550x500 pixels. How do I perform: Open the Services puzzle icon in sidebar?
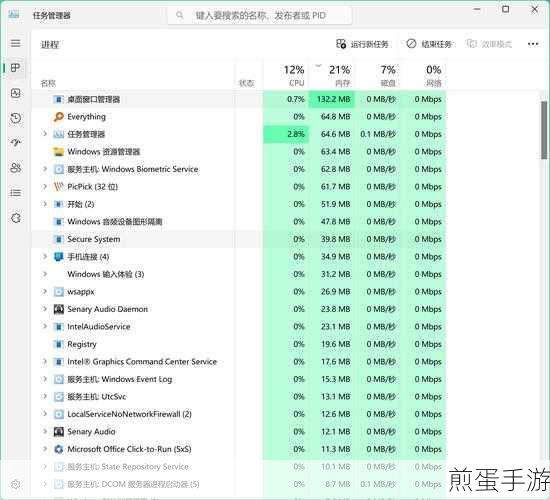point(15,218)
